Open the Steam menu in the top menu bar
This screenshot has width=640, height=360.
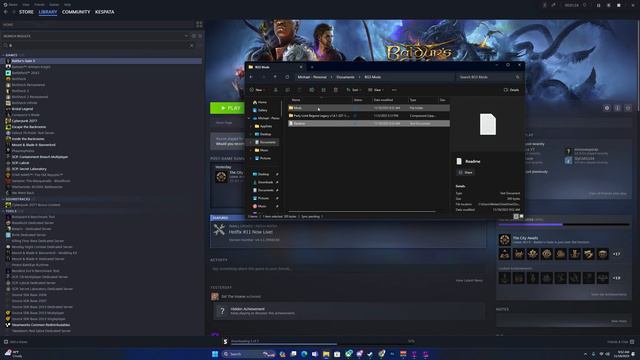(13, 4)
